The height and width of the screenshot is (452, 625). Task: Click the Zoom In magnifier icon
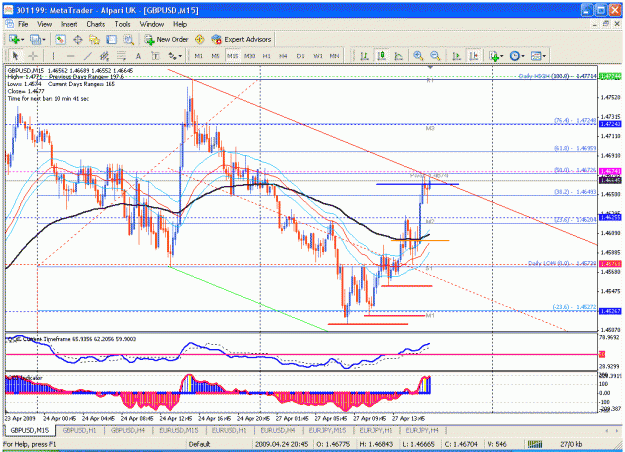(x=418, y=56)
